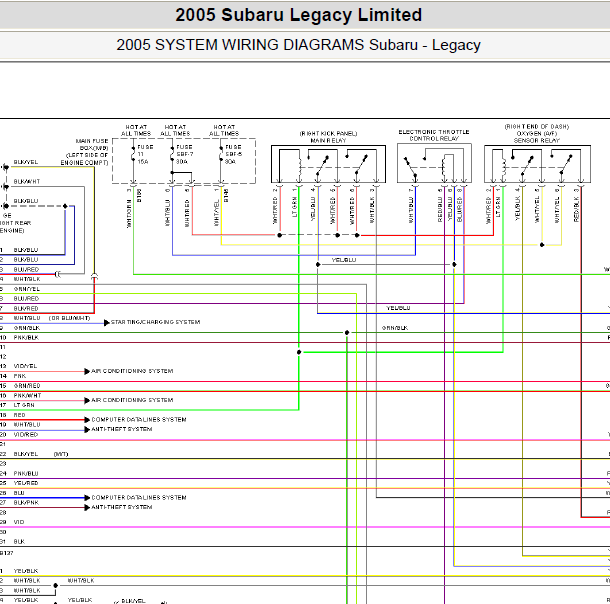610x604 pixels.
Task: Click 'HOT AT ALL TIMES' above fuse SBF-7
Action: point(175,130)
